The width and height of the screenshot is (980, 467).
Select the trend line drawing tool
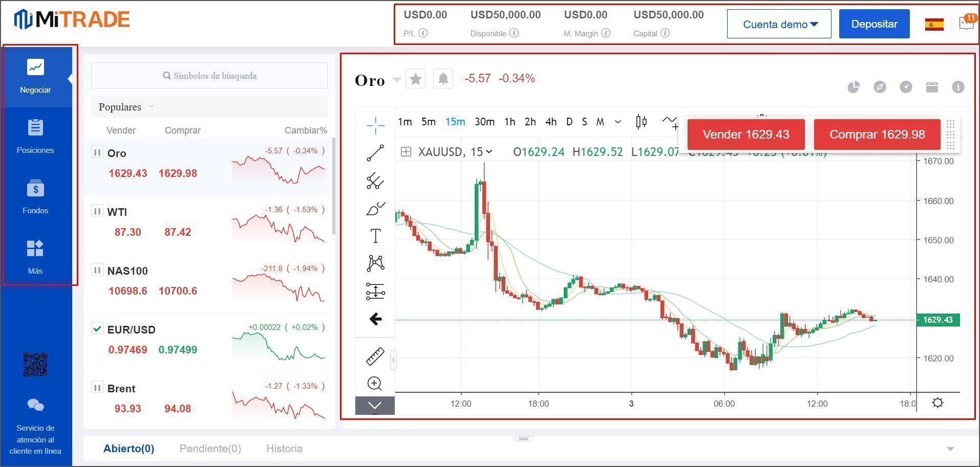375,153
